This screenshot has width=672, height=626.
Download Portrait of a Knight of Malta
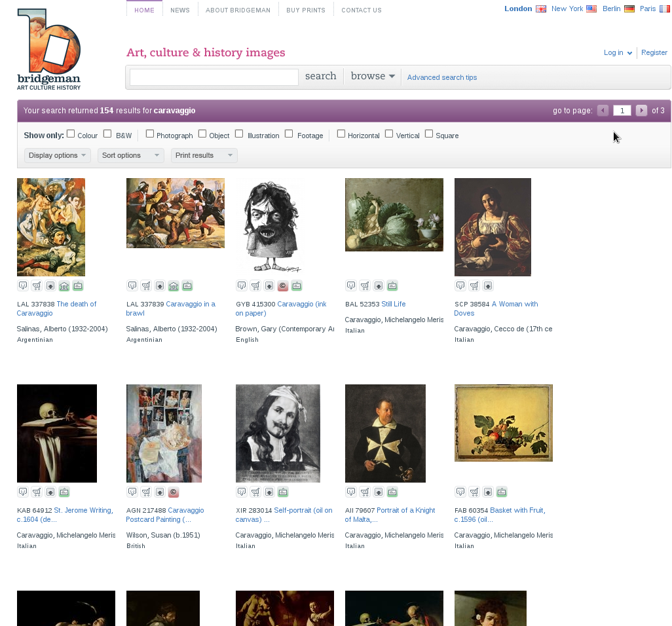pyautogui.click(x=379, y=492)
